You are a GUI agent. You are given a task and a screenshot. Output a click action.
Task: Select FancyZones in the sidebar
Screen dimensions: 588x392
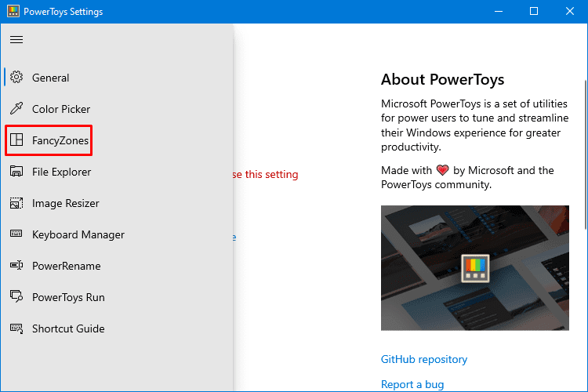coord(118,140)
